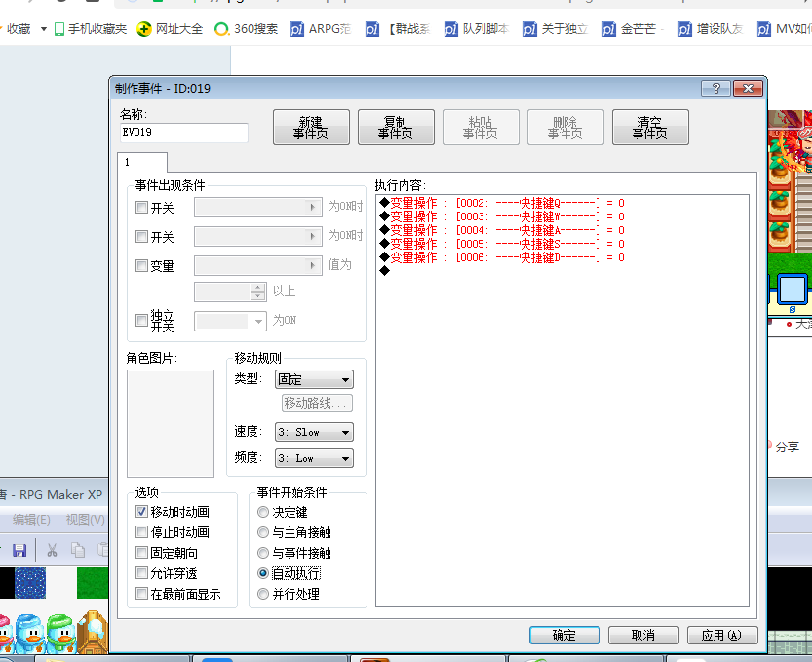
Task: Check the 固定朝向 option
Action: pos(141,553)
